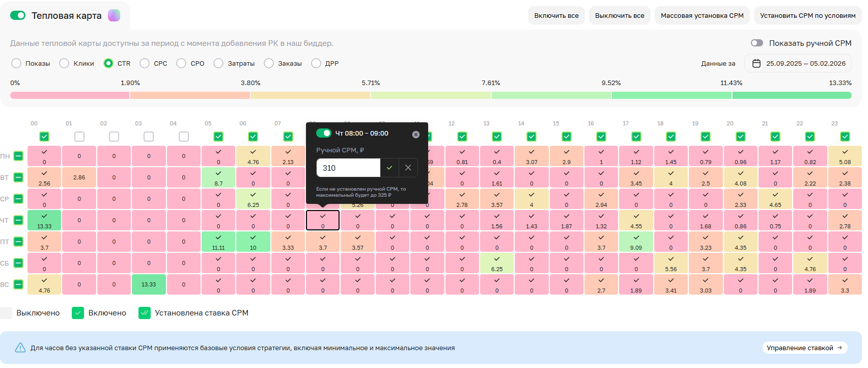Viewport: 868px width, 368px height.
Task: Open Массовая установка CPM
Action: point(702,16)
